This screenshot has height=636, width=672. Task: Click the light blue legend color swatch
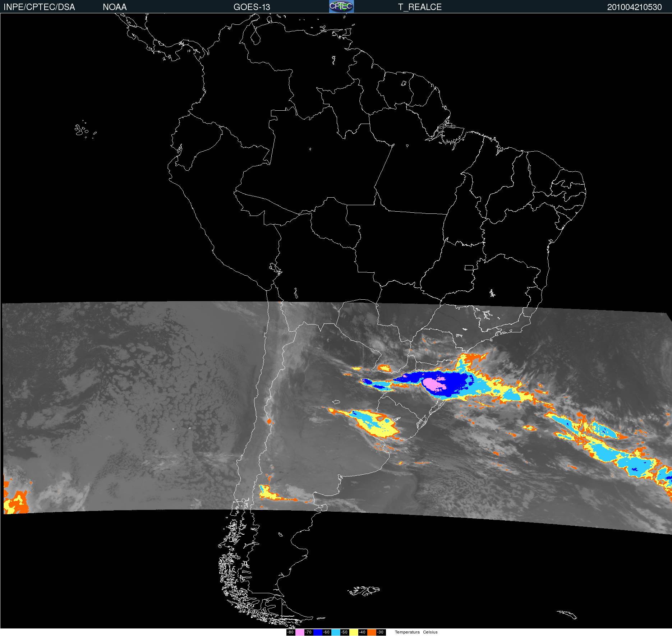pyautogui.click(x=336, y=632)
